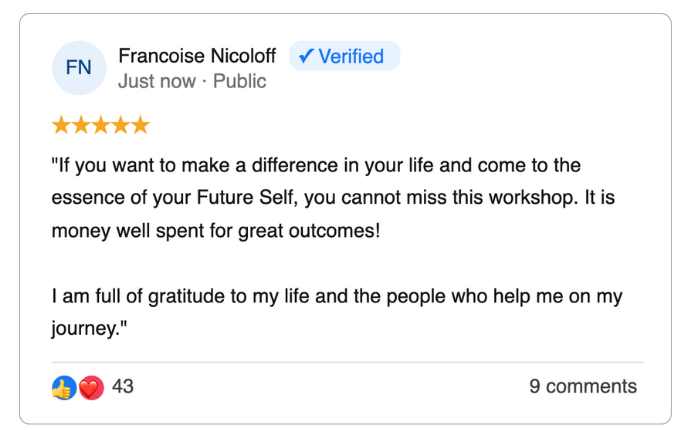Click the red heart reaction icon
The width and height of the screenshot is (700, 430).
coord(91,387)
